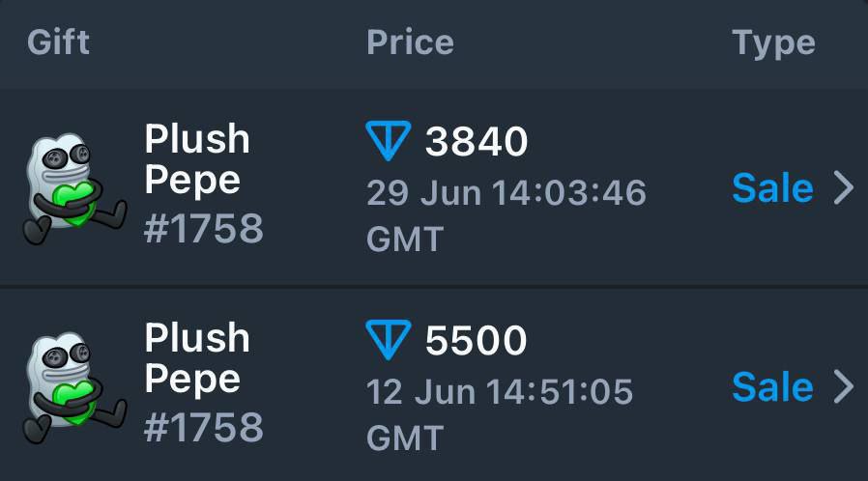Open the chevron arrow of the 29 Jun sale
The width and height of the screenshot is (868, 481).
tap(844, 188)
